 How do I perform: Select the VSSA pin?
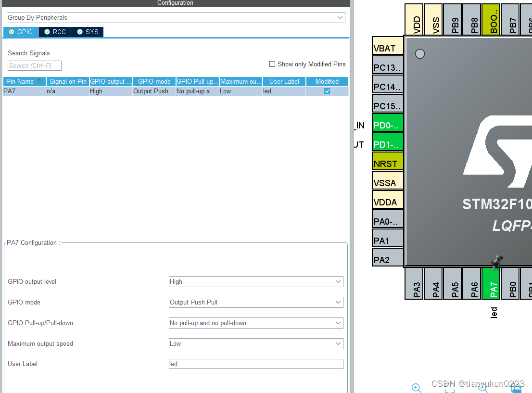pyautogui.click(x=388, y=180)
